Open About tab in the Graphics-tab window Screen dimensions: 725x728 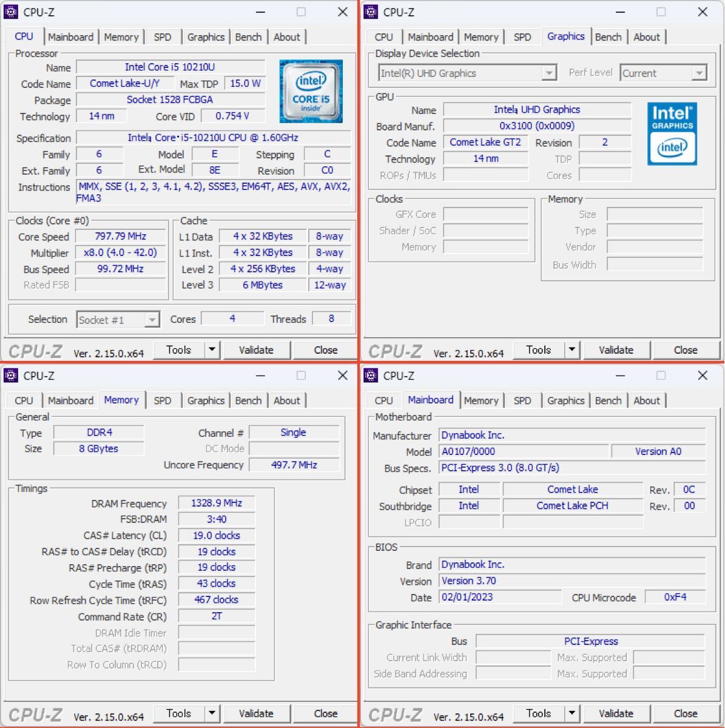pyautogui.click(x=647, y=37)
